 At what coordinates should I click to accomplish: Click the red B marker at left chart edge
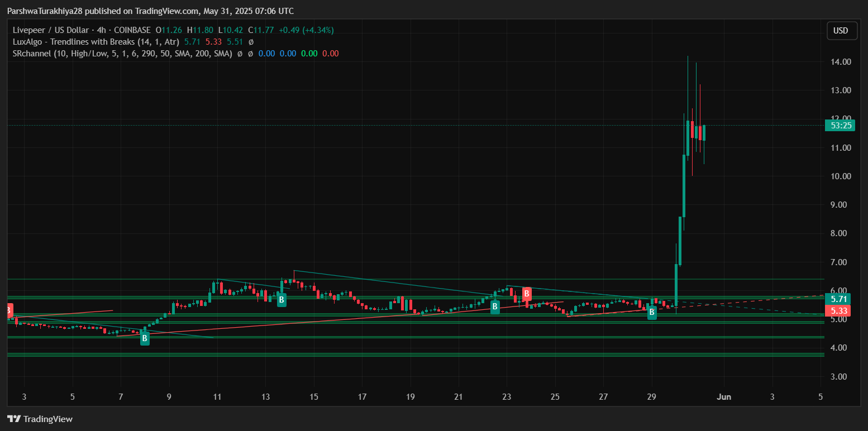point(9,310)
